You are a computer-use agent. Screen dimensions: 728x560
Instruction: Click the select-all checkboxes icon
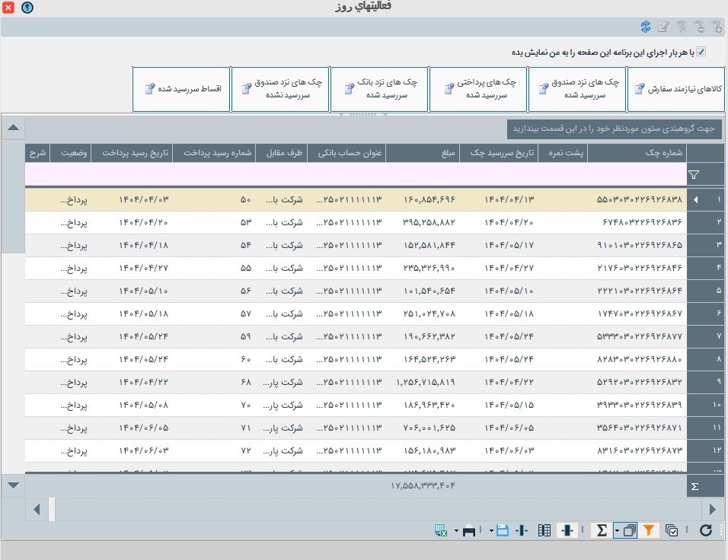[x=672, y=531]
